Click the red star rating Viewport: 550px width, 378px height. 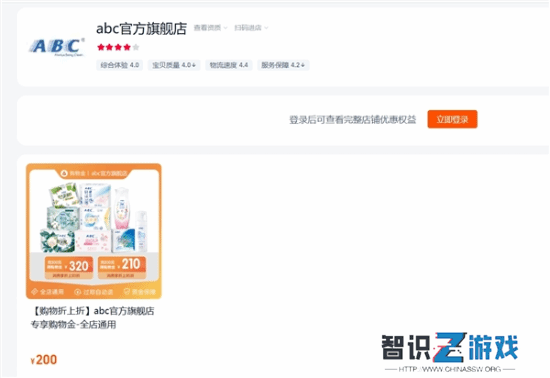(x=118, y=47)
